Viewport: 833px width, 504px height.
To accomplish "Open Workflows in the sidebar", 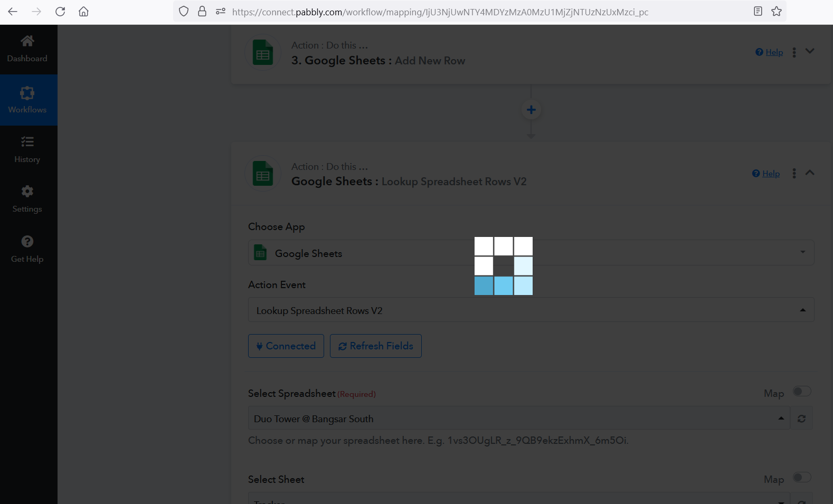I will 27,100.
